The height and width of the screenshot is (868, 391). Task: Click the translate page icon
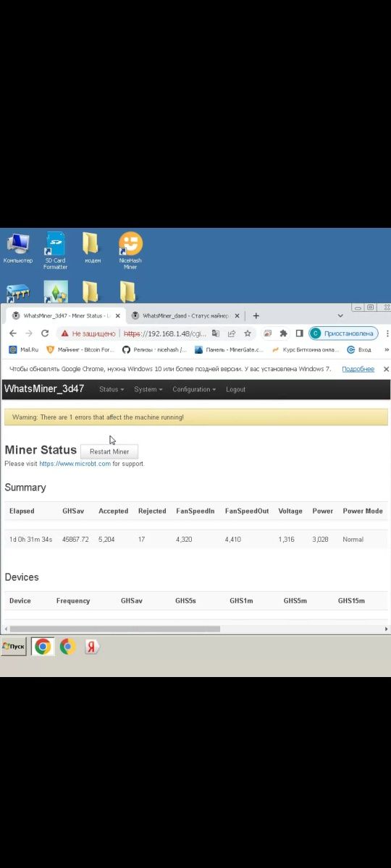click(x=215, y=333)
